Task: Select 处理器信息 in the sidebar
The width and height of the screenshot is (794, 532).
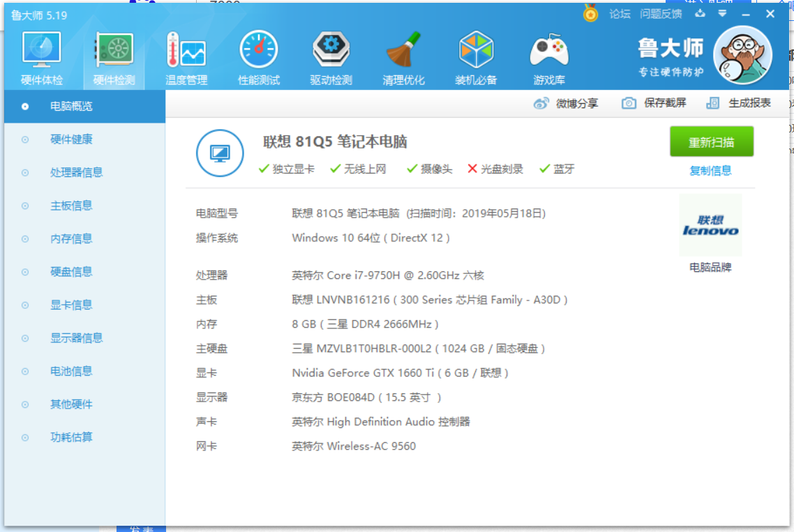Action: pyautogui.click(x=76, y=172)
